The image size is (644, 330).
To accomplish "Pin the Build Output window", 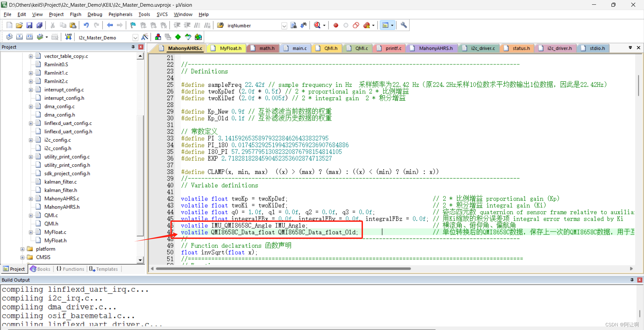I will [632, 280].
